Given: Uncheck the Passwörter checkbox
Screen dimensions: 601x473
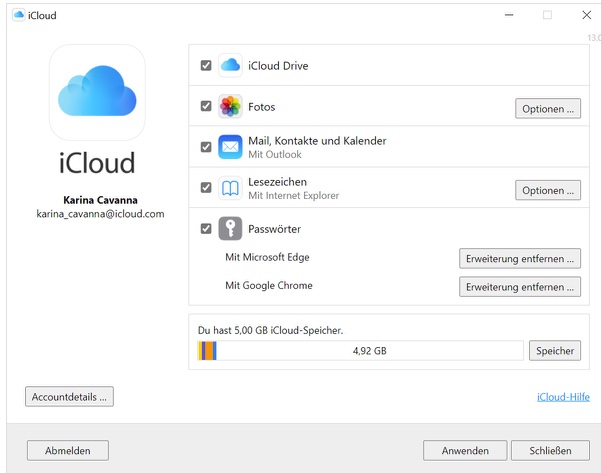Looking at the screenshot, I should [x=206, y=229].
